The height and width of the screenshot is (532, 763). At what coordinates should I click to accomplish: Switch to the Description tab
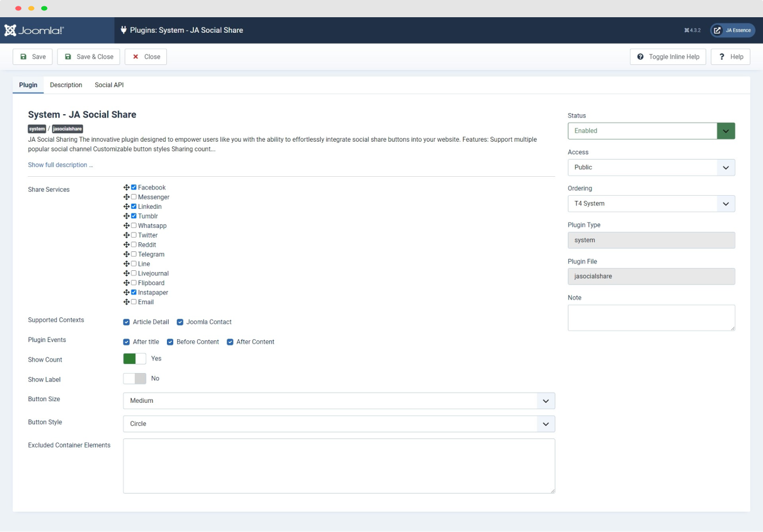tap(66, 85)
